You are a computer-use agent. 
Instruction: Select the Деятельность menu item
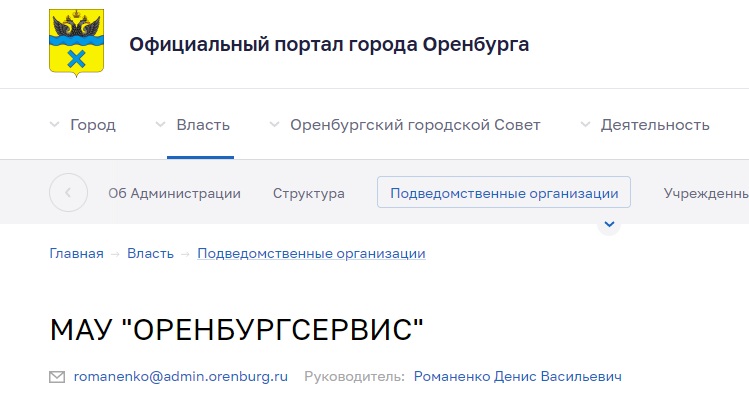pyautogui.click(x=655, y=125)
